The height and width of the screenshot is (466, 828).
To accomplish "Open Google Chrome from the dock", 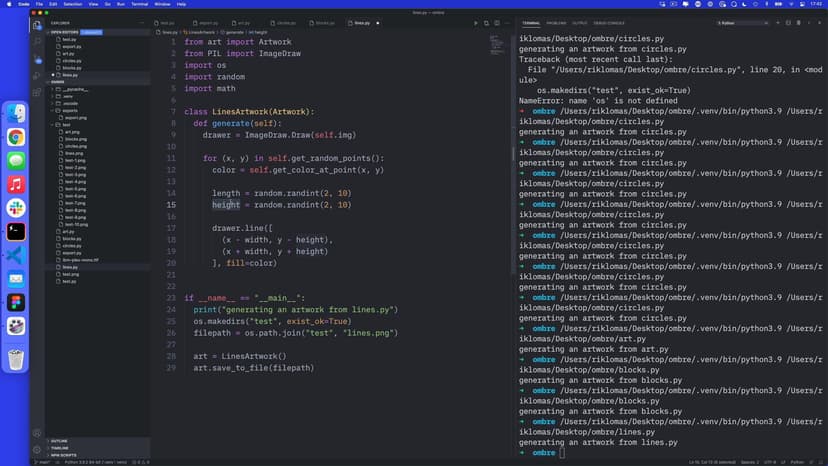I will 17,137.
